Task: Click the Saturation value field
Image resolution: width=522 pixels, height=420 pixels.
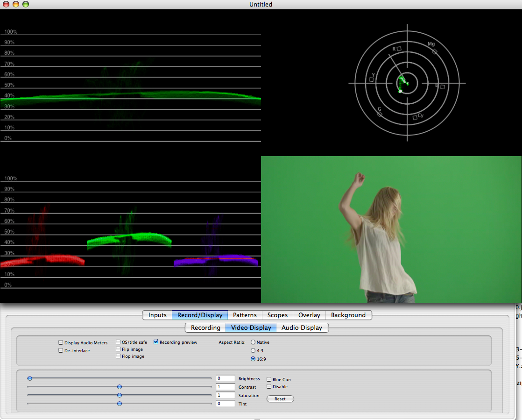Action: click(226, 395)
